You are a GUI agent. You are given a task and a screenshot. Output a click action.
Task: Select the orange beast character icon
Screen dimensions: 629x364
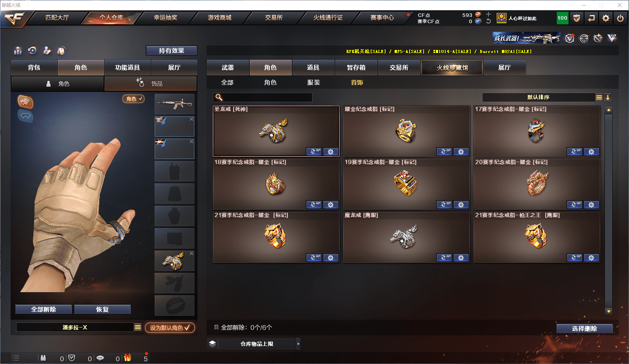click(x=25, y=102)
